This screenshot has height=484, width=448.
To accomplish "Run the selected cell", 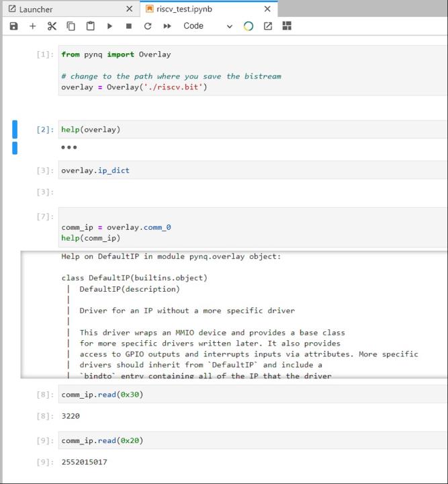I will pos(109,26).
